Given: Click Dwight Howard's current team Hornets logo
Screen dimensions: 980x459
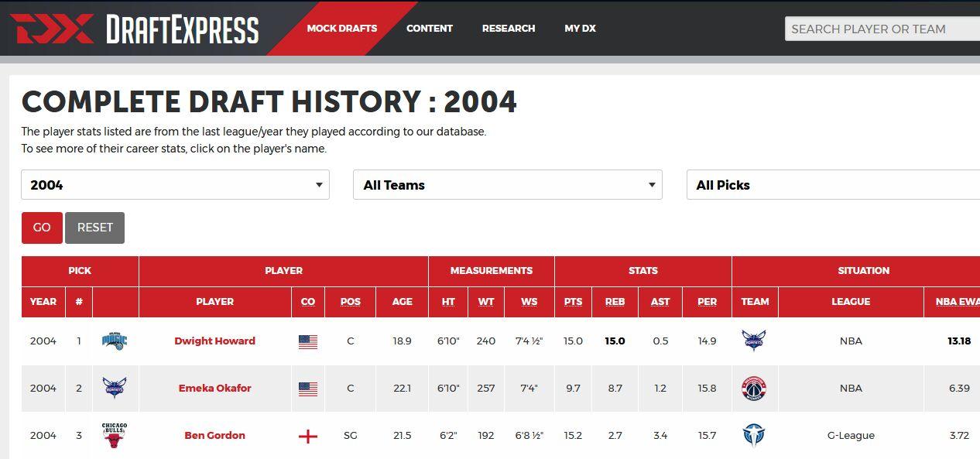Looking at the screenshot, I should [x=754, y=341].
